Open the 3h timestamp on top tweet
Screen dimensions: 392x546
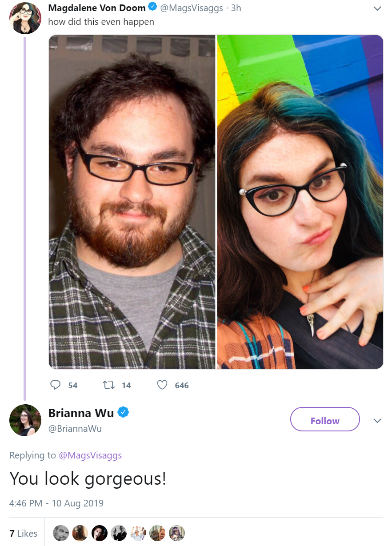coord(236,8)
